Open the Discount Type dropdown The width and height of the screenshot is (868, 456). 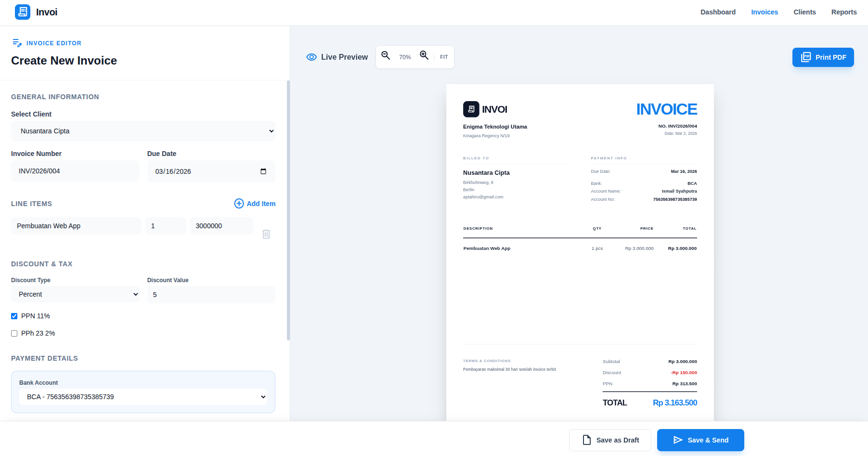tap(75, 294)
